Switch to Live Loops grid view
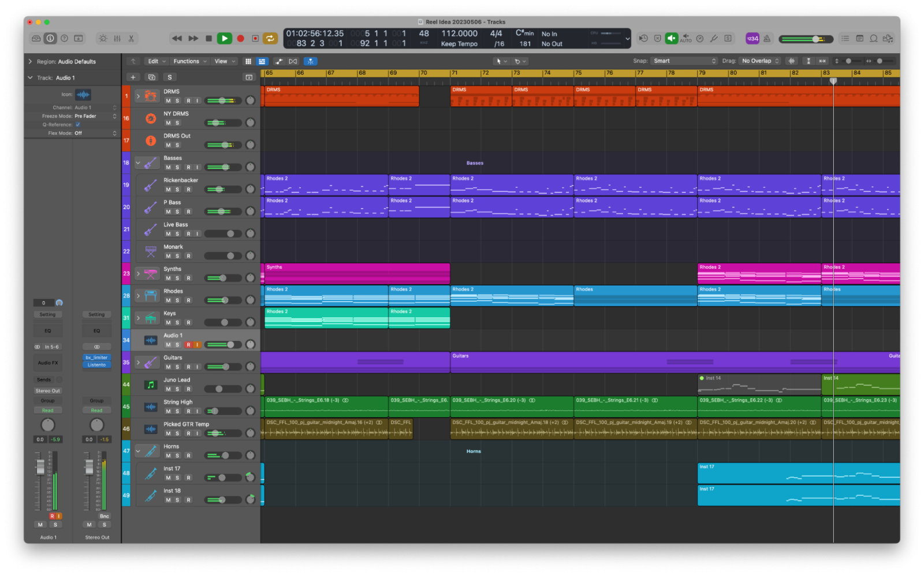 click(248, 61)
